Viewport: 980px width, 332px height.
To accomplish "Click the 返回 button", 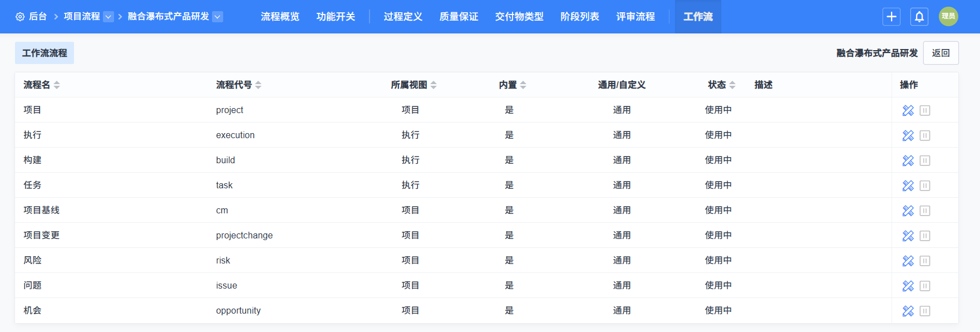I will tap(940, 53).
